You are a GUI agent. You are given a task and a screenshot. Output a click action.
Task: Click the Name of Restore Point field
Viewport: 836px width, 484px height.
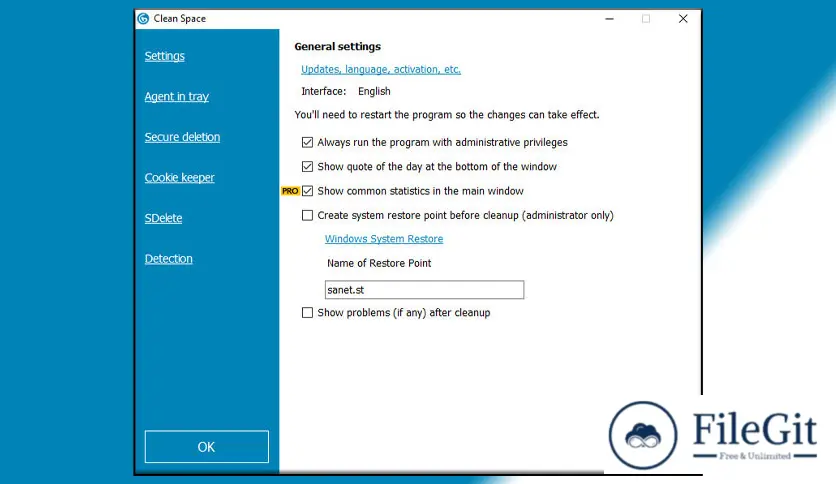tap(424, 290)
